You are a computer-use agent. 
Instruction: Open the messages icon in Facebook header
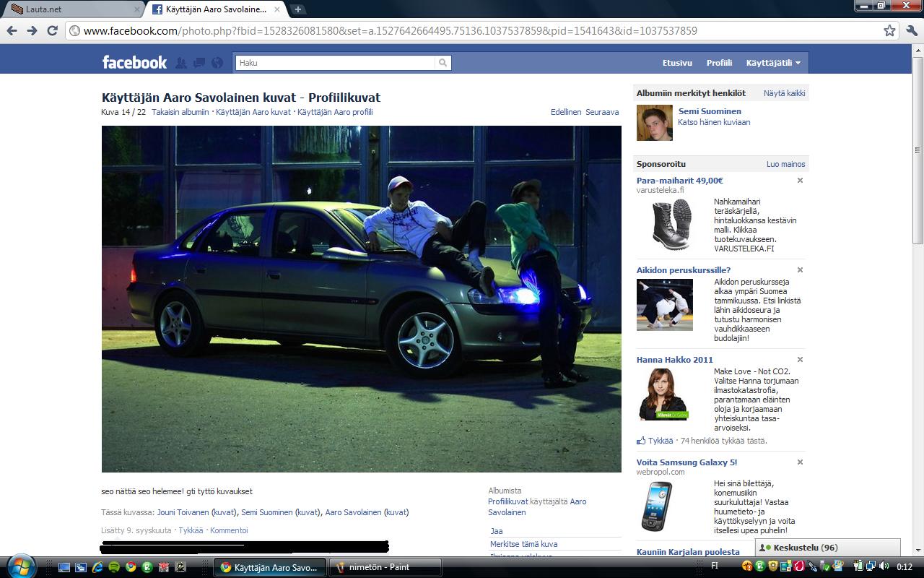tap(199, 63)
